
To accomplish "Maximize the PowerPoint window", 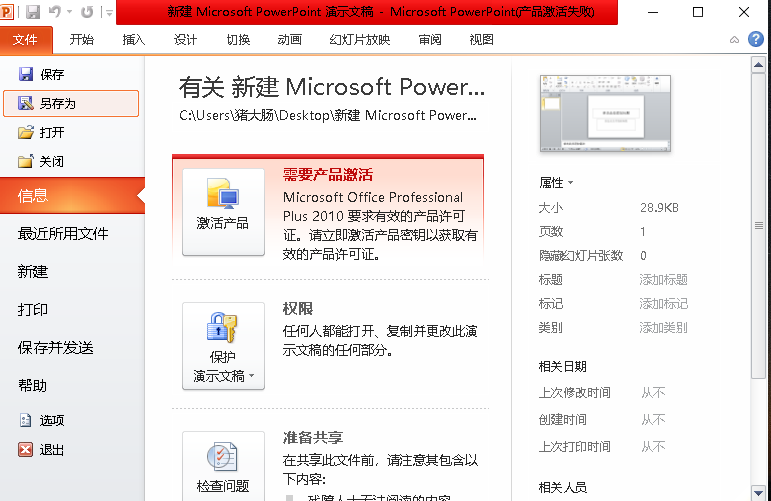I will (698, 12).
